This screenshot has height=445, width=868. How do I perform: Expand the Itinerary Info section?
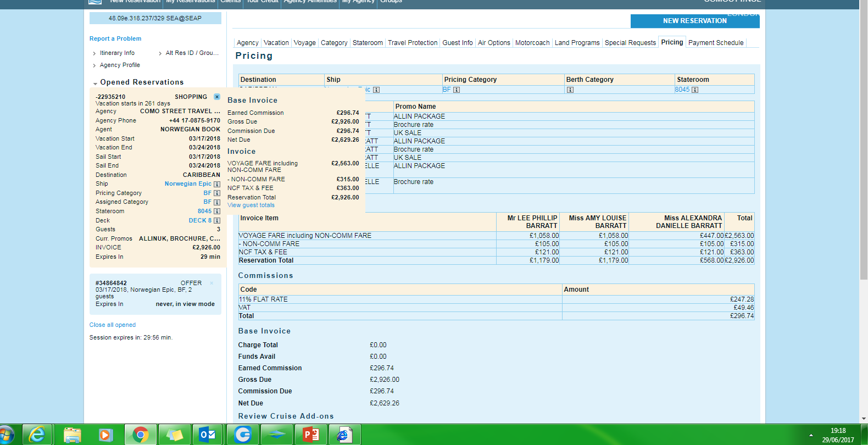[117, 53]
